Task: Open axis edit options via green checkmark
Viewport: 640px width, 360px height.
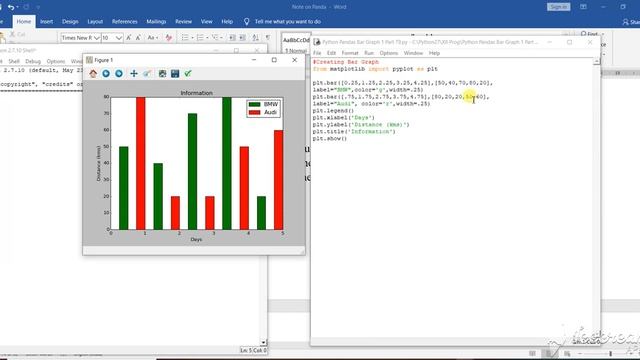Action: [188, 73]
